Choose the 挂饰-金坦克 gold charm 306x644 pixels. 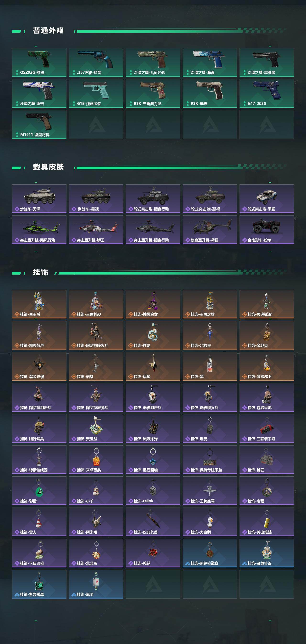coord(267,335)
